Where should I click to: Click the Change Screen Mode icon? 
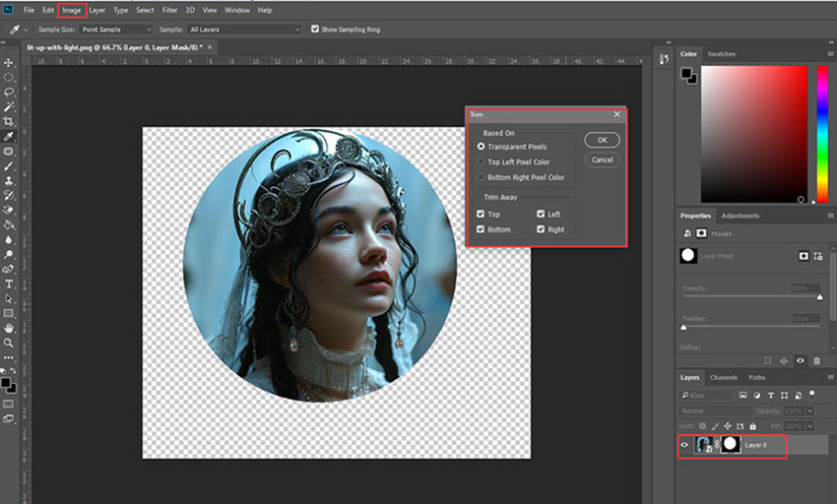[9, 419]
